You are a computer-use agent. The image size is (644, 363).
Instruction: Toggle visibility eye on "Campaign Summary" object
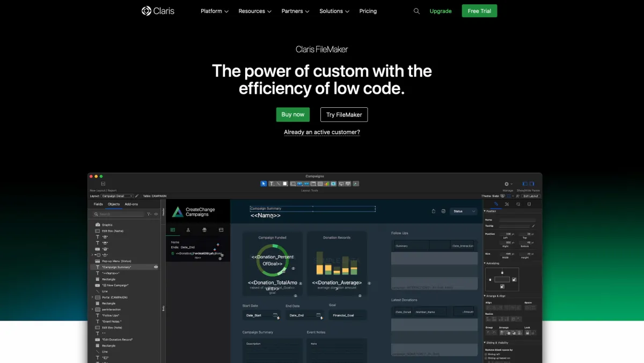point(156,266)
